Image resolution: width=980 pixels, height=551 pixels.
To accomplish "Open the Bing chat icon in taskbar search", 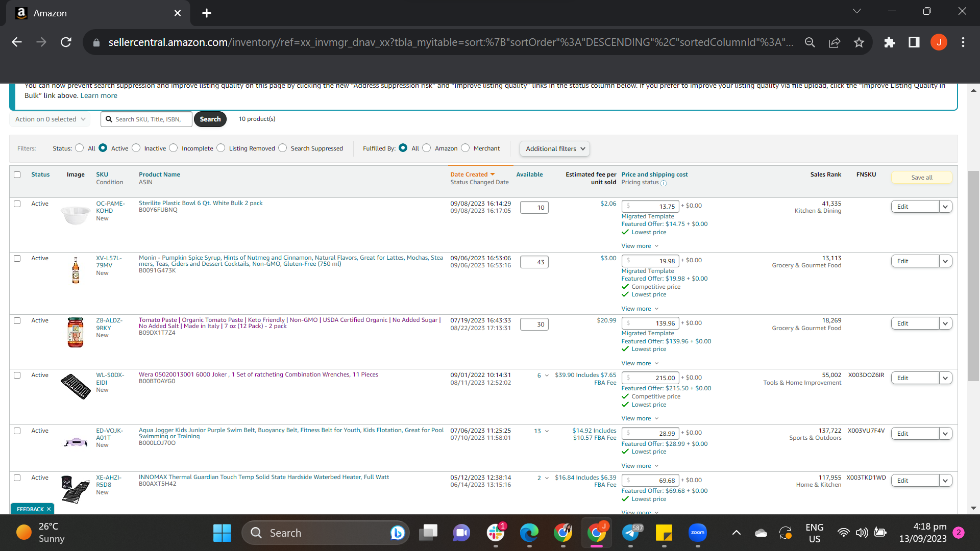I will pyautogui.click(x=397, y=533).
